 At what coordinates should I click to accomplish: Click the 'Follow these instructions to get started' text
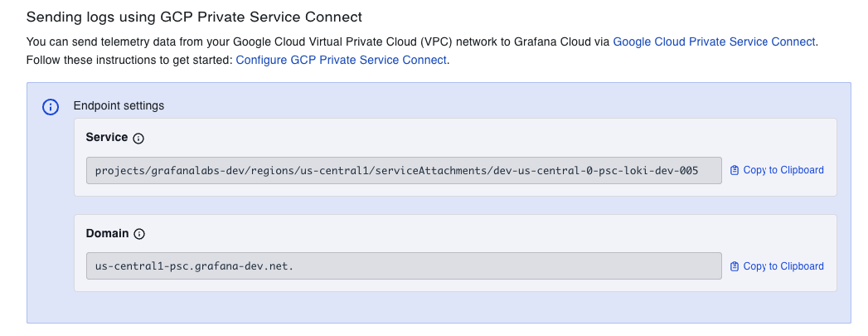(x=130, y=61)
